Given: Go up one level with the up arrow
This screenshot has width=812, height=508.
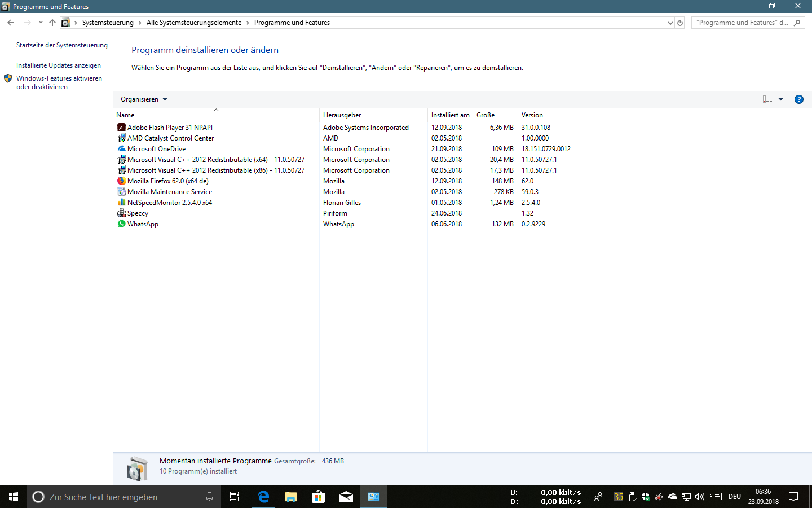Looking at the screenshot, I should pos(52,23).
